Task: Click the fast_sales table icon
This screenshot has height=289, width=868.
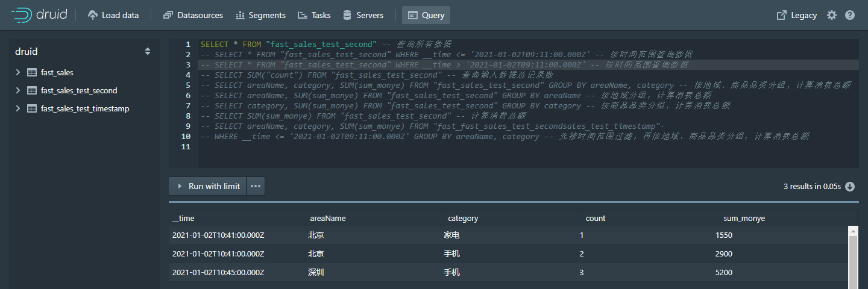Action: (32, 72)
